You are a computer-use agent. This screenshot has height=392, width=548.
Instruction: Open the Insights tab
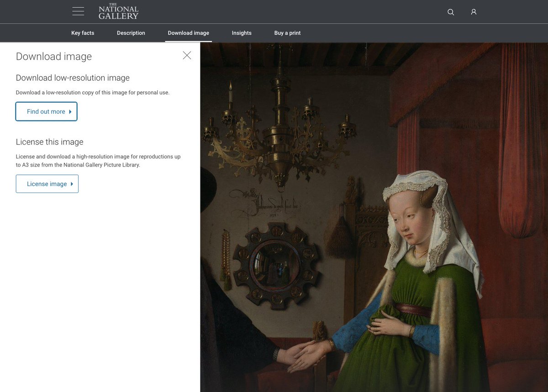pos(242,33)
